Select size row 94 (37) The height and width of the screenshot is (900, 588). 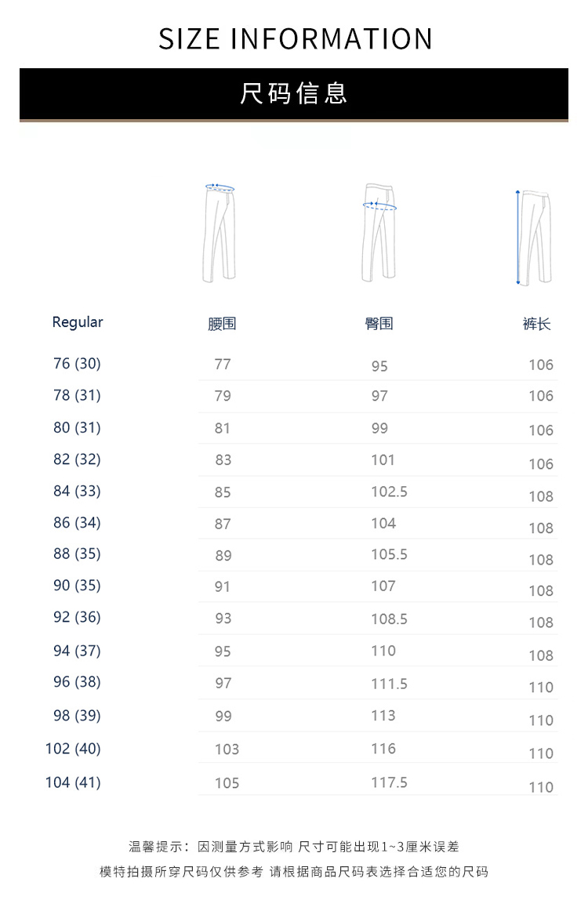[x=77, y=651]
